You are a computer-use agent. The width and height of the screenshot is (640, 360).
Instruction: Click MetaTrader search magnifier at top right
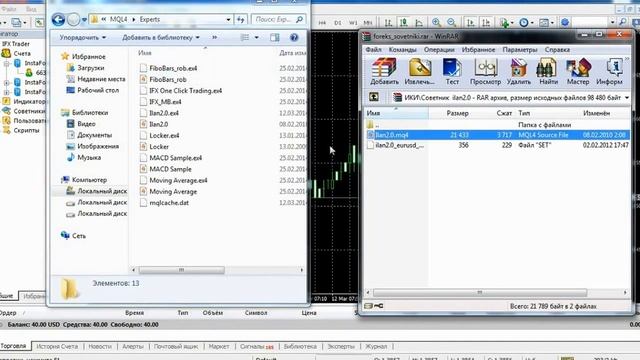pos(623,22)
